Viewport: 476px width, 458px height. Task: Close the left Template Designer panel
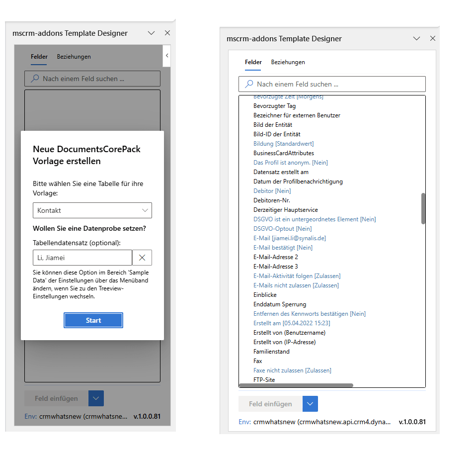[x=167, y=33]
